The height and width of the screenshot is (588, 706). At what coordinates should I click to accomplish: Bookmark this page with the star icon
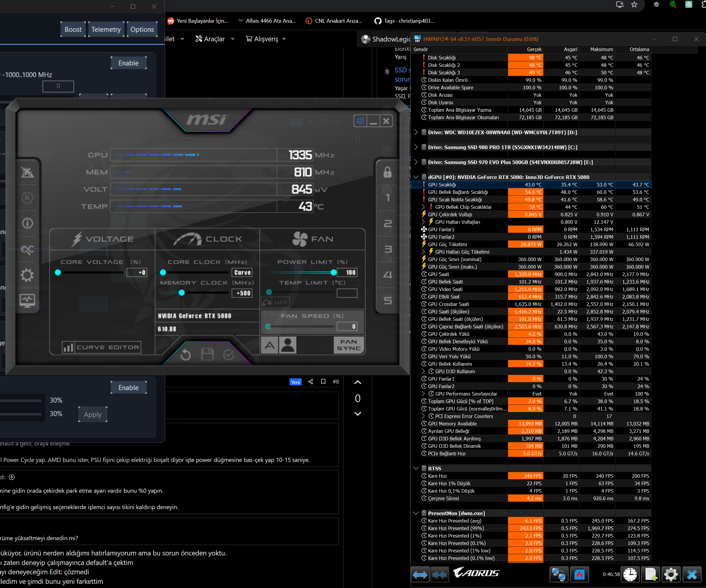634,4
